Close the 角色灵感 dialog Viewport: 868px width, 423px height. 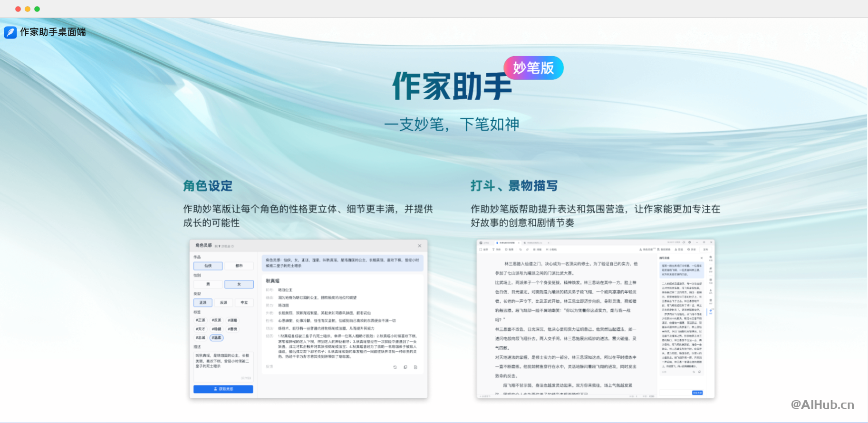[x=419, y=246]
